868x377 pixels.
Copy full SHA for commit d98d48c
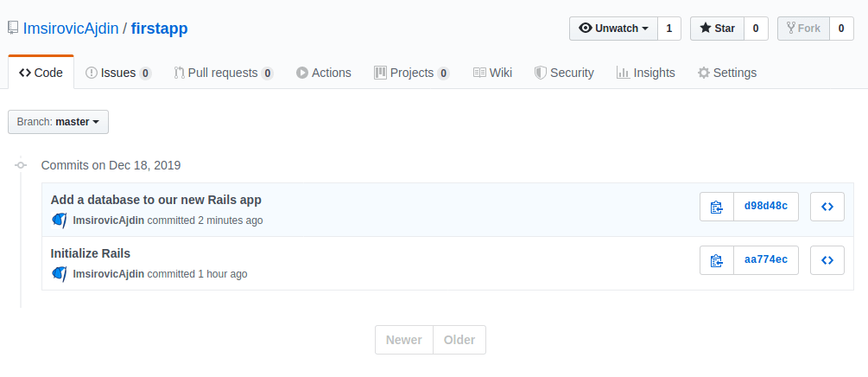click(x=717, y=207)
